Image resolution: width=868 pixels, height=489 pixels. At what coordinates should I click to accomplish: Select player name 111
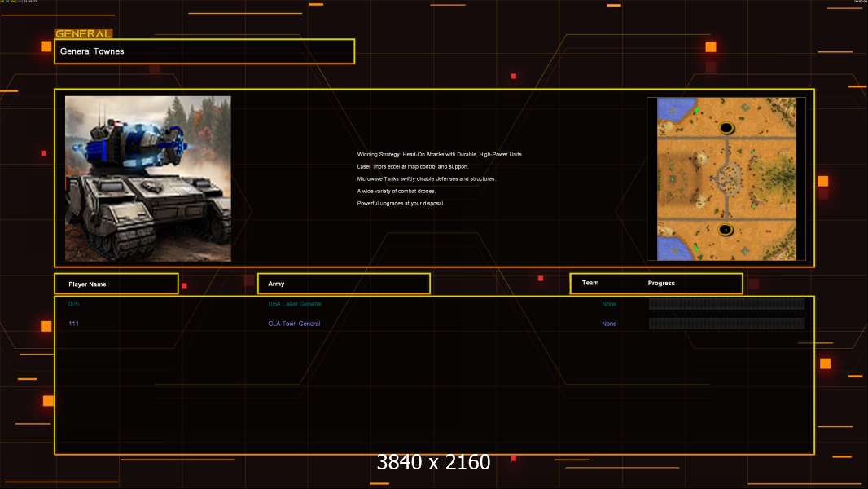point(73,324)
